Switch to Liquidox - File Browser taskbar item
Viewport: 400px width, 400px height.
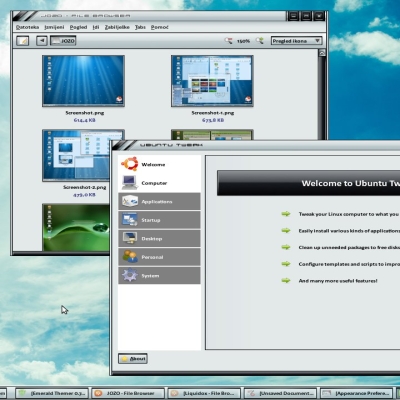tap(204, 393)
